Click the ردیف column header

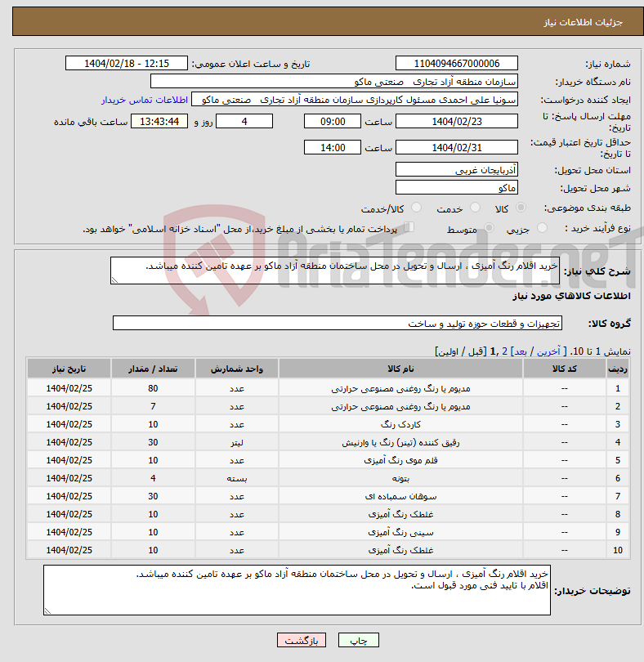618,369
